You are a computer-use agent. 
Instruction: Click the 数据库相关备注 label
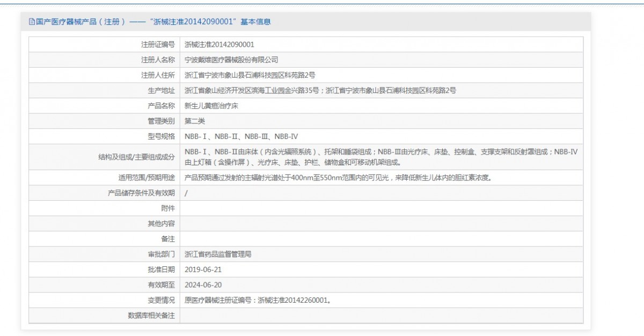(x=151, y=316)
